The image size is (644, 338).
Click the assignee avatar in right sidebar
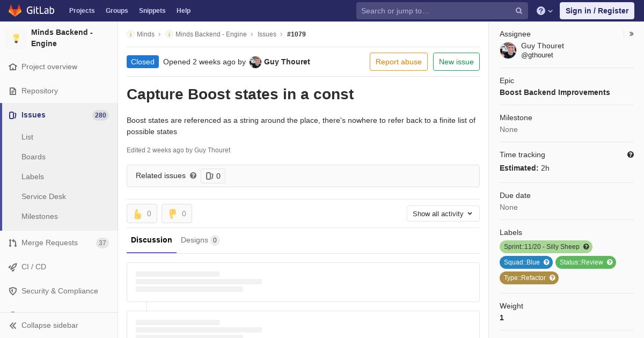pos(508,50)
